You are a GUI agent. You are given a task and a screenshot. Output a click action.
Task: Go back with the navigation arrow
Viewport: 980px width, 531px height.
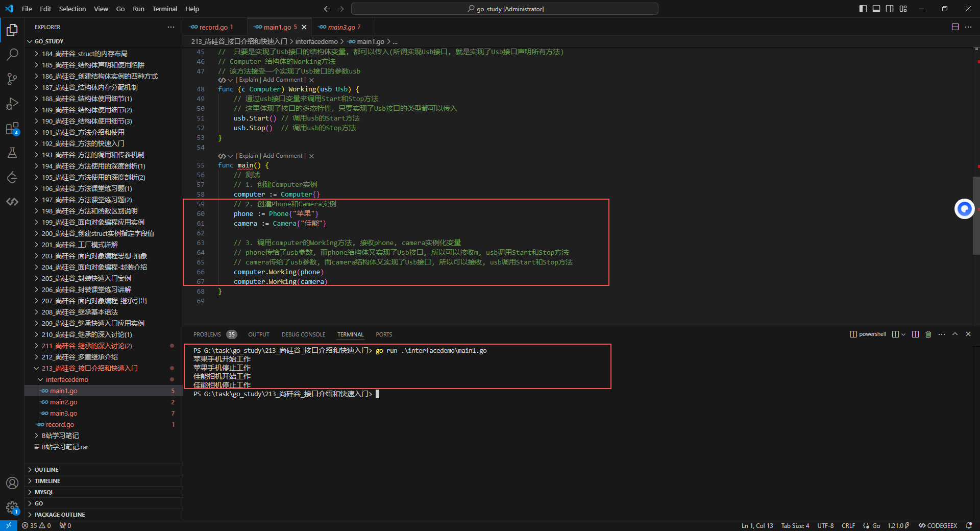pos(327,9)
